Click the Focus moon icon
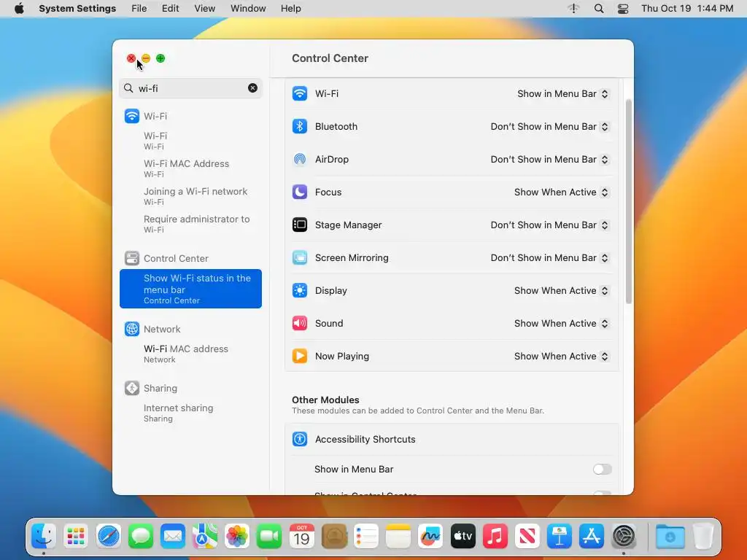 click(x=300, y=192)
